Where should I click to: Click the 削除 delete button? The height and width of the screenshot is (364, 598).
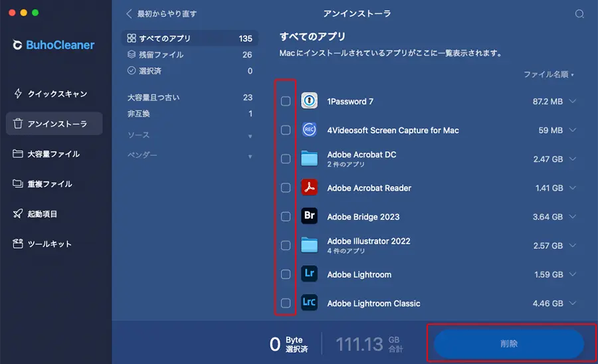click(509, 343)
